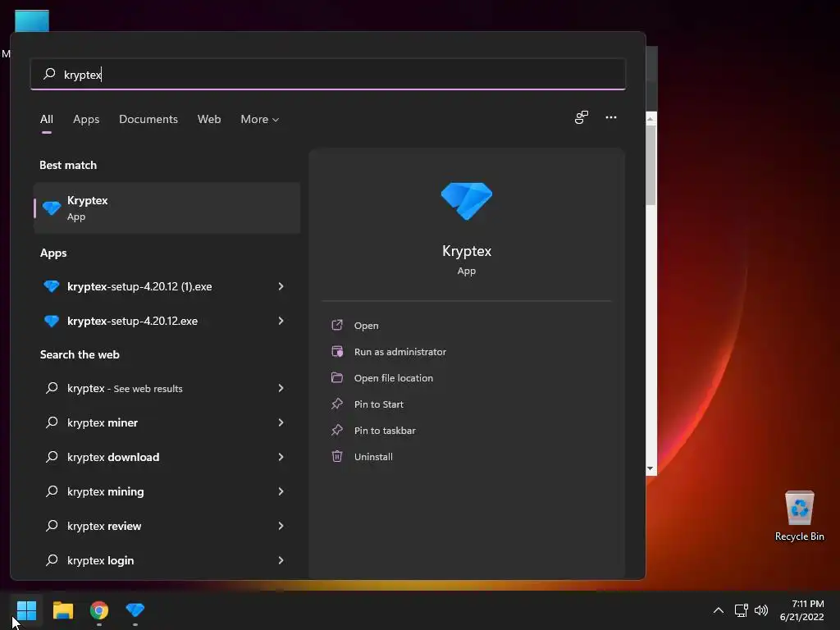Expand the 'kryptex review' suggestion arrow

tap(281, 526)
